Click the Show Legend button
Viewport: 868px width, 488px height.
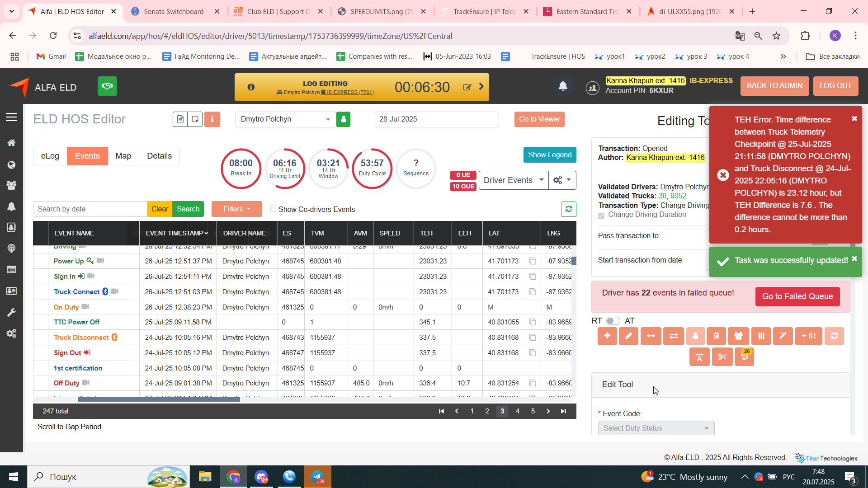click(x=550, y=155)
